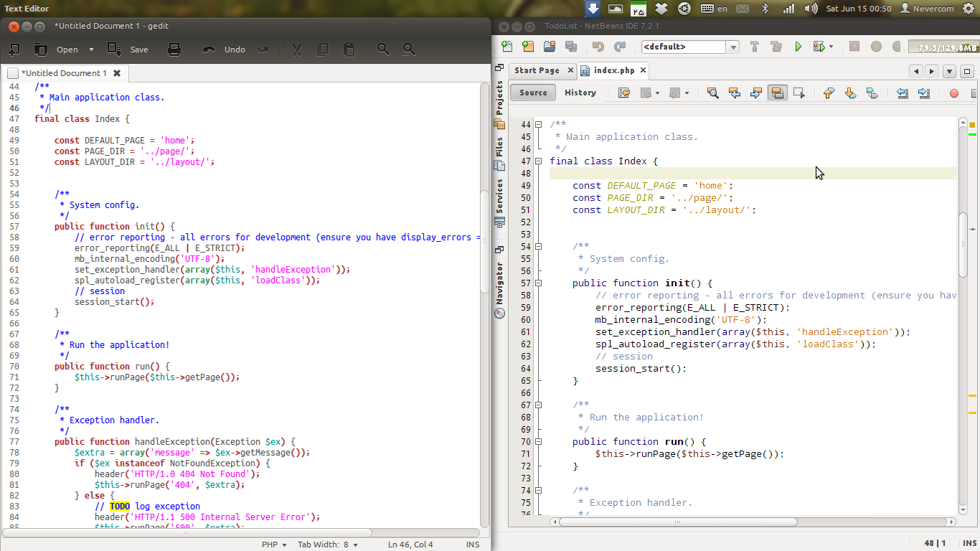Click the Save button in gedit

(x=128, y=50)
